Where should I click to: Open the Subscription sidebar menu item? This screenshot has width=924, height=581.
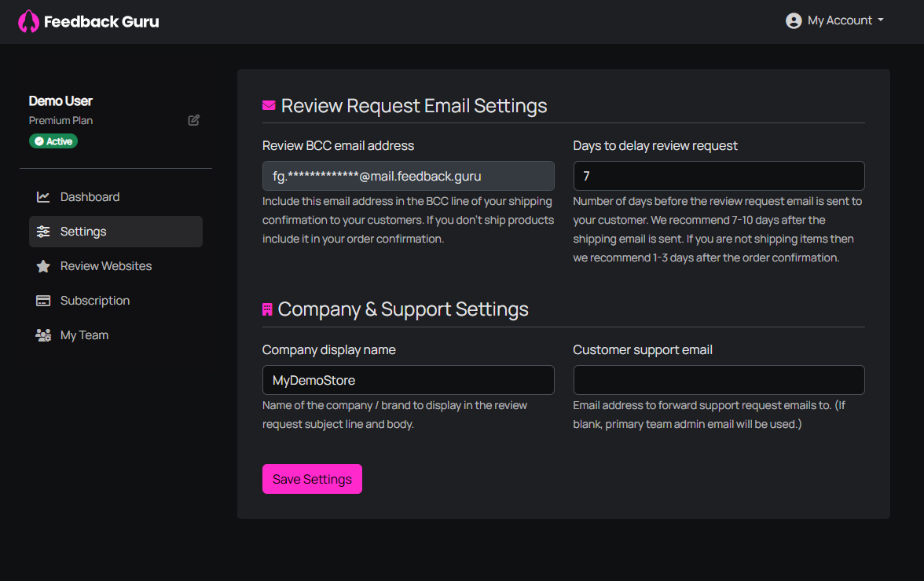point(115,301)
